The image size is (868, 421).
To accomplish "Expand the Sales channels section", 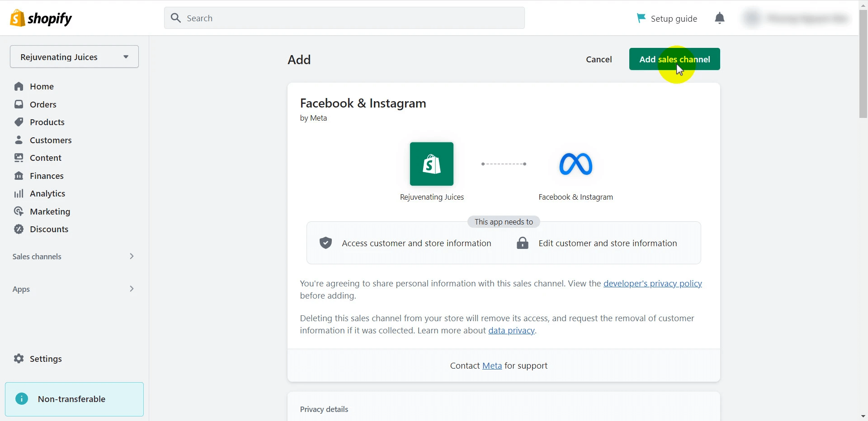I will pos(132,257).
